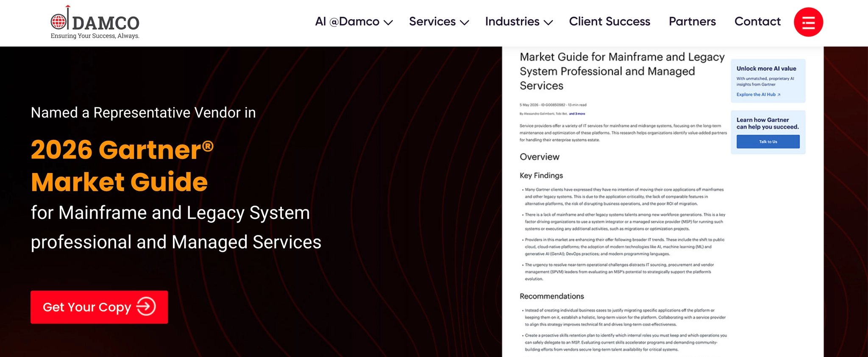Click the Market Guide document preview title
The image size is (868, 357).
[x=622, y=71]
